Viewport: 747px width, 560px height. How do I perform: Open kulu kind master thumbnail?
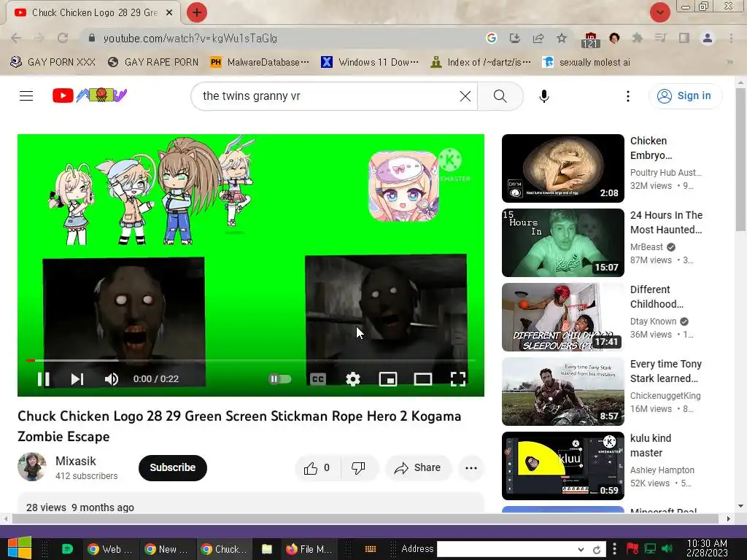pyautogui.click(x=562, y=465)
